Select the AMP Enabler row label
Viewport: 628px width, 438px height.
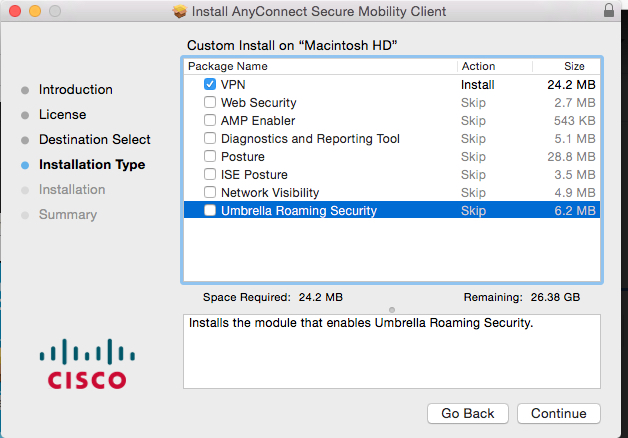tap(258, 121)
